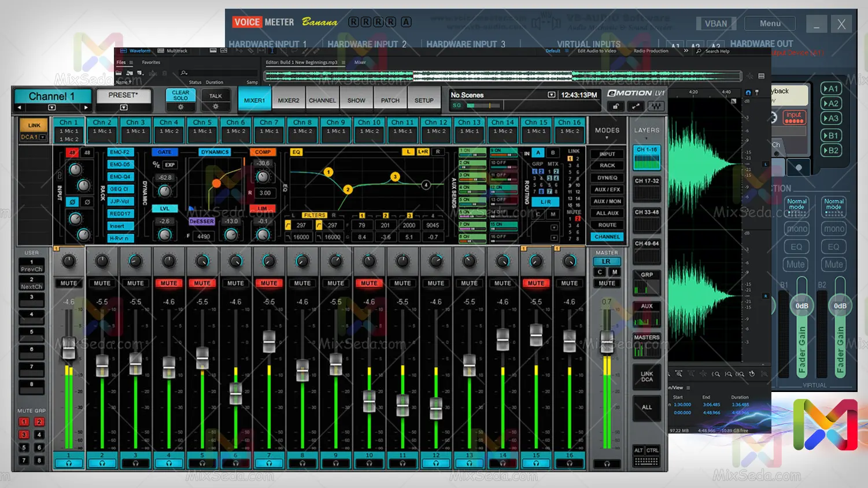Screen dimensions: 868x488
Task: Click the lock icon under eMotion LV1
Action: 616,106
